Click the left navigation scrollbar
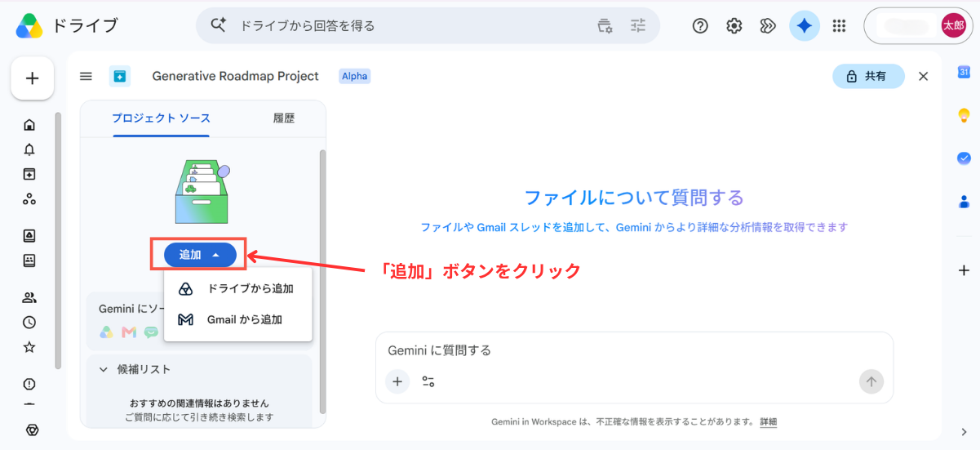980x450 pixels. 58,241
